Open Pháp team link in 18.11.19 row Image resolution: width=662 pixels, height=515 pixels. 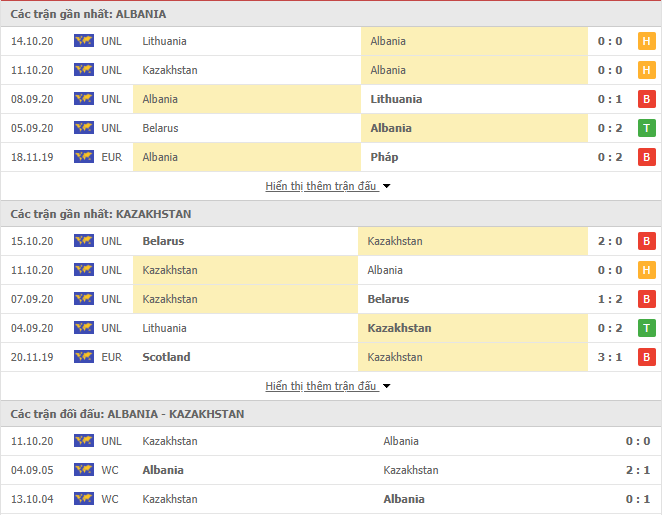[x=384, y=157]
